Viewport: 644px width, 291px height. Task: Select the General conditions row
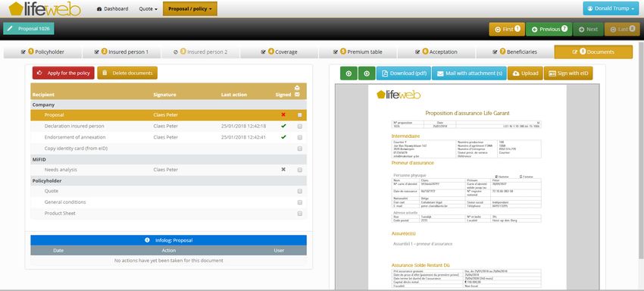pos(168,202)
